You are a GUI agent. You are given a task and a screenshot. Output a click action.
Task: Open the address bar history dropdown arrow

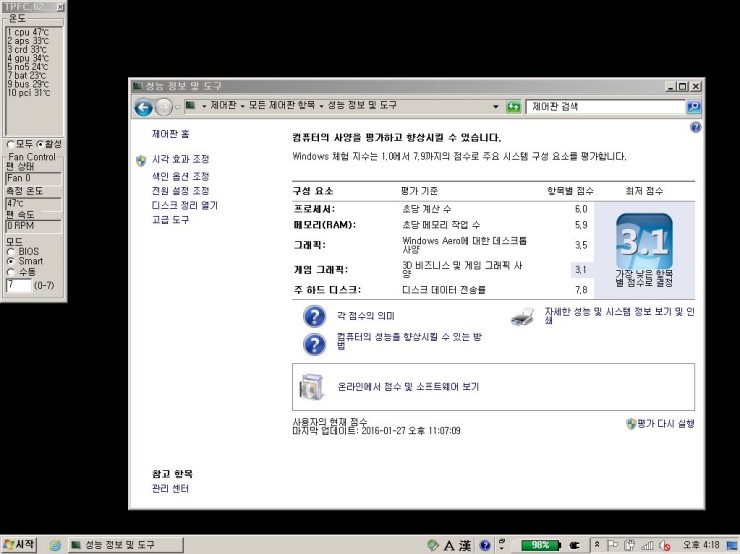pyautogui.click(x=496, y=107)
